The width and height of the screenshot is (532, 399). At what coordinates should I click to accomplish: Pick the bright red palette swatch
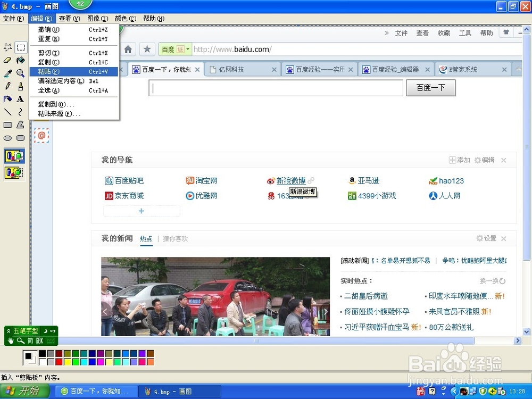pos(59,362)
